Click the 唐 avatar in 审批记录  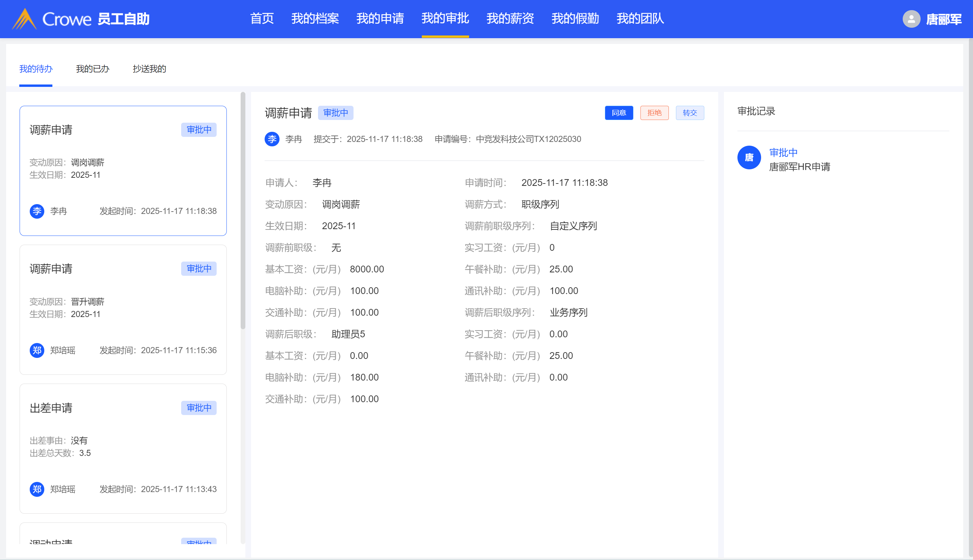(749, 157)
